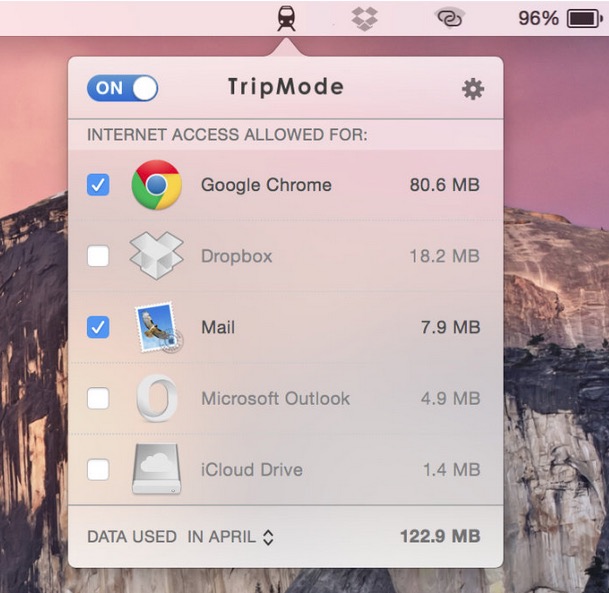Click the Google Chrome app icon
Screen dimensions: 609x593
(157, 185)
